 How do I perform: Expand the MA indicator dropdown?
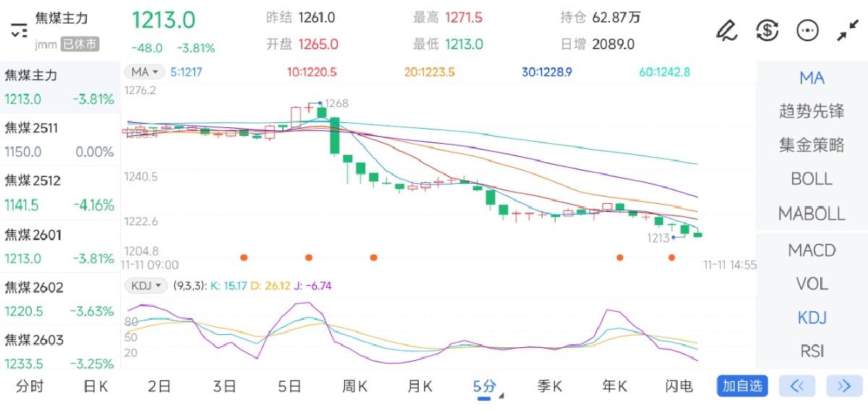tap(145, 72)
